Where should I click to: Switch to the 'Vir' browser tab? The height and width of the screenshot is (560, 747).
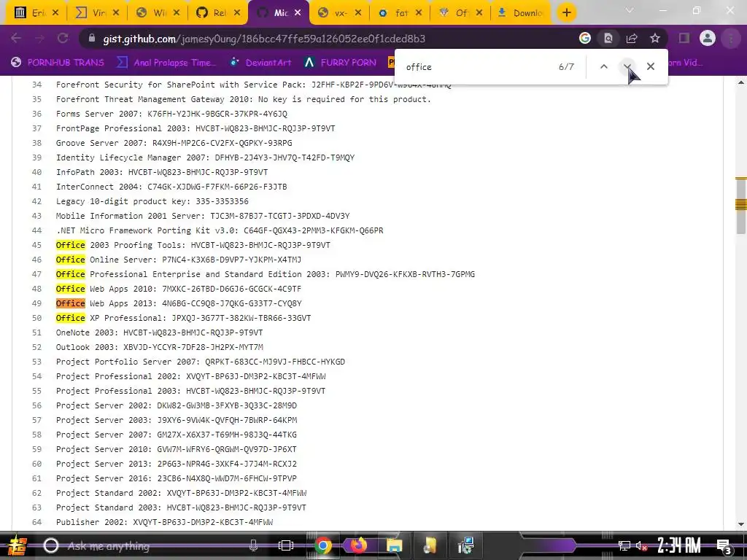click(x=98, y=13)
